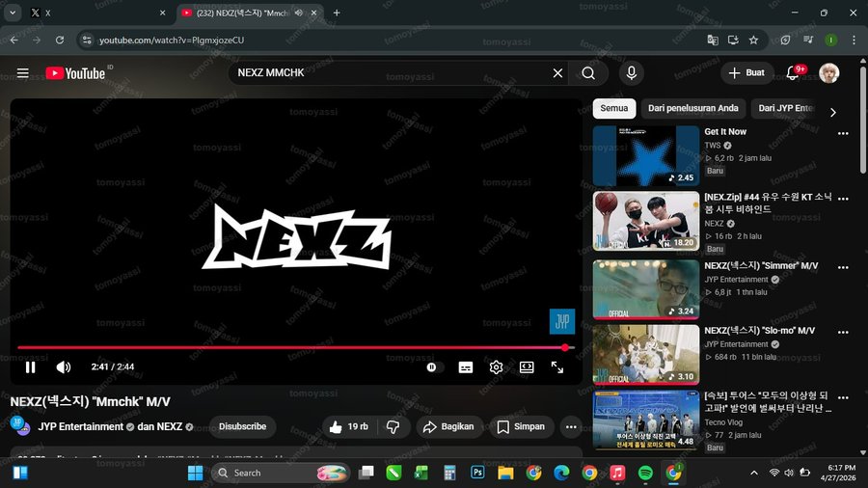Click the Disubscribe button
The height and width of the screenshot is (488, 868).
point(242,426)
